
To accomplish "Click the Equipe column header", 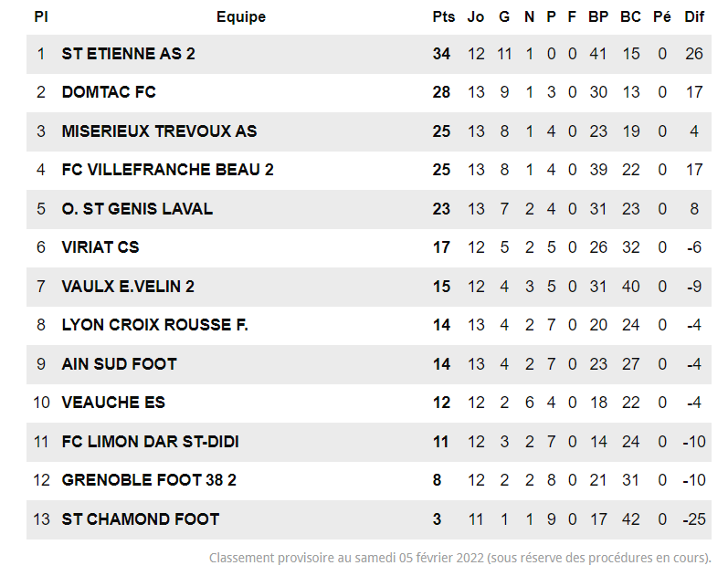I will (x=241, y=16).
